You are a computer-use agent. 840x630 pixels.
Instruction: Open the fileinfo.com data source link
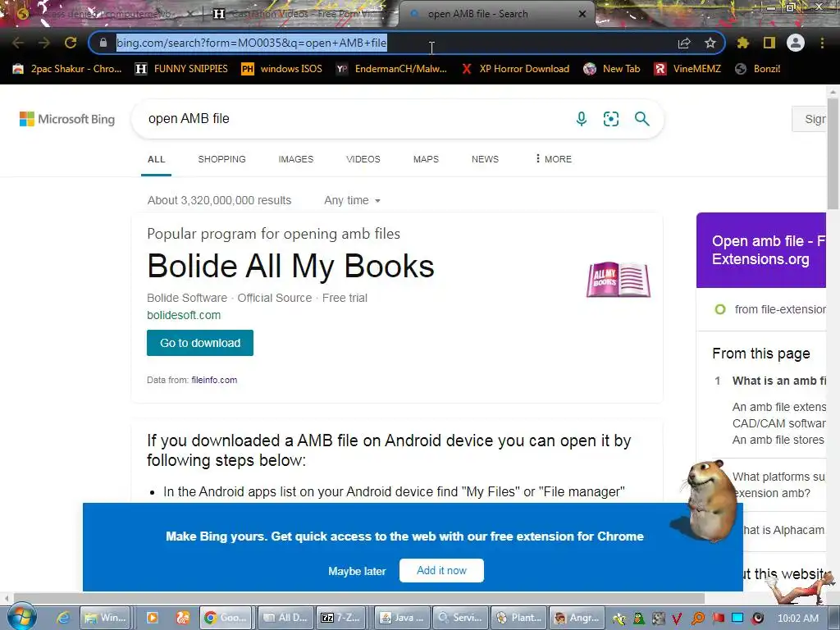[x=214, y=380]
